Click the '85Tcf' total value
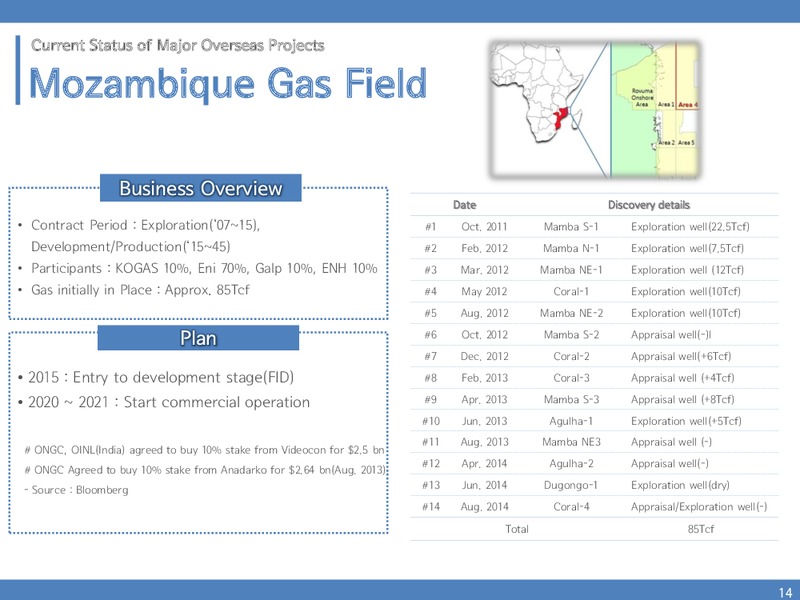800x600 pixels. click(701, 529)
